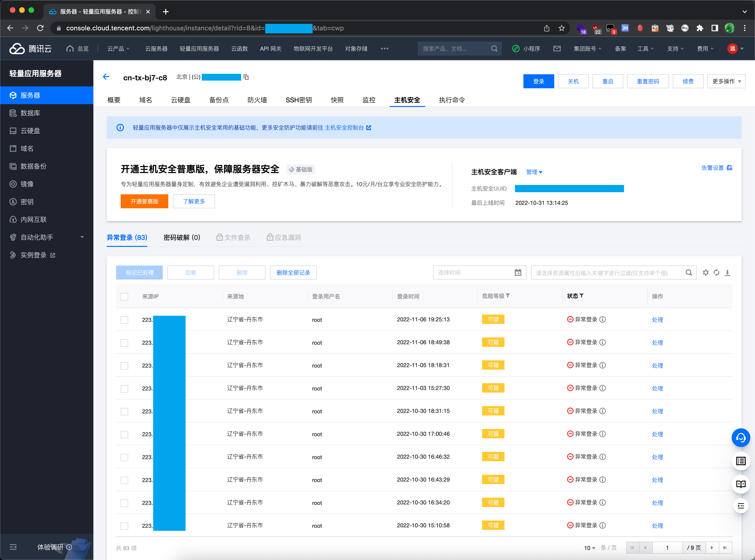Check the row logged at 2022-10-30 17:00:46
The height and width of the screenshot is (560, 755).
(x=124, y=434)
